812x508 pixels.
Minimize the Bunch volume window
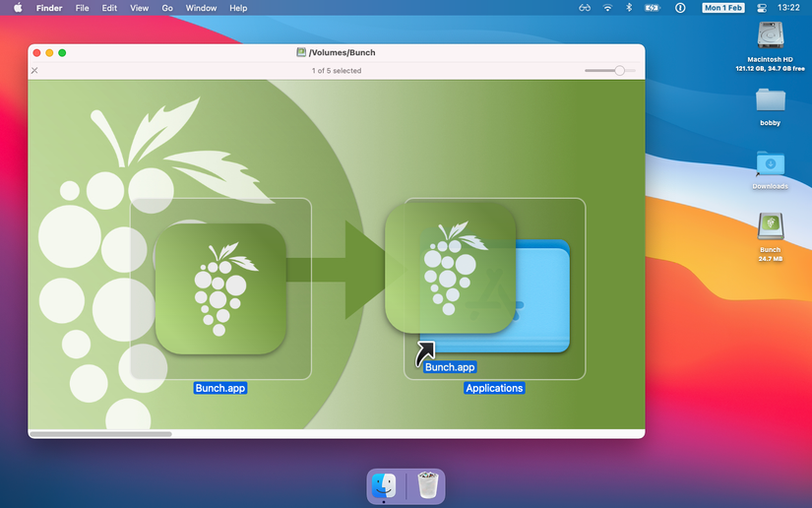(x=49, y=53)
